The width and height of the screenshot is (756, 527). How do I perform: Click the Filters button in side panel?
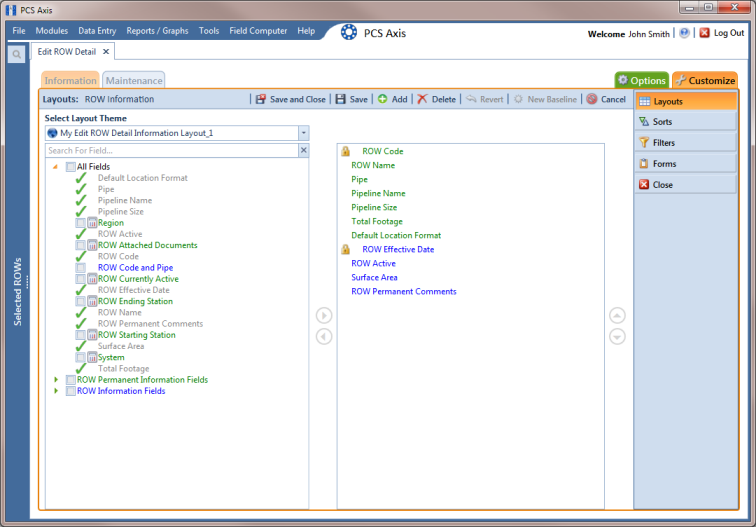click(x=686, y=143)
